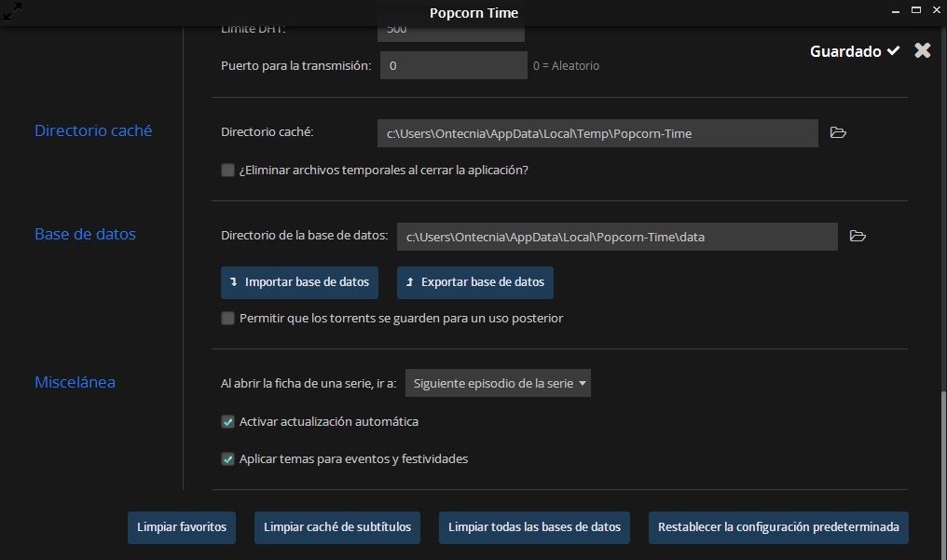Uncheck themes for events and holidays

pos(227,459)
